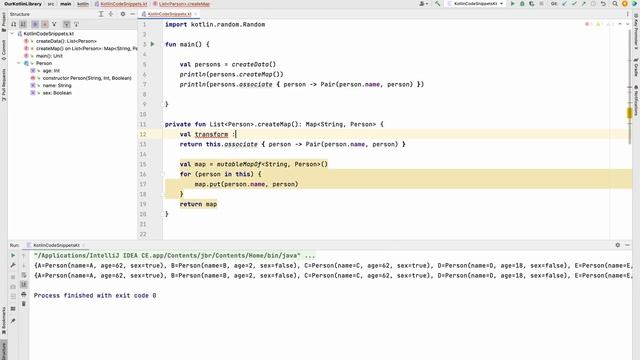Run with coverage from the toolbar
640x360 pixels.
(x=531, y=4)
